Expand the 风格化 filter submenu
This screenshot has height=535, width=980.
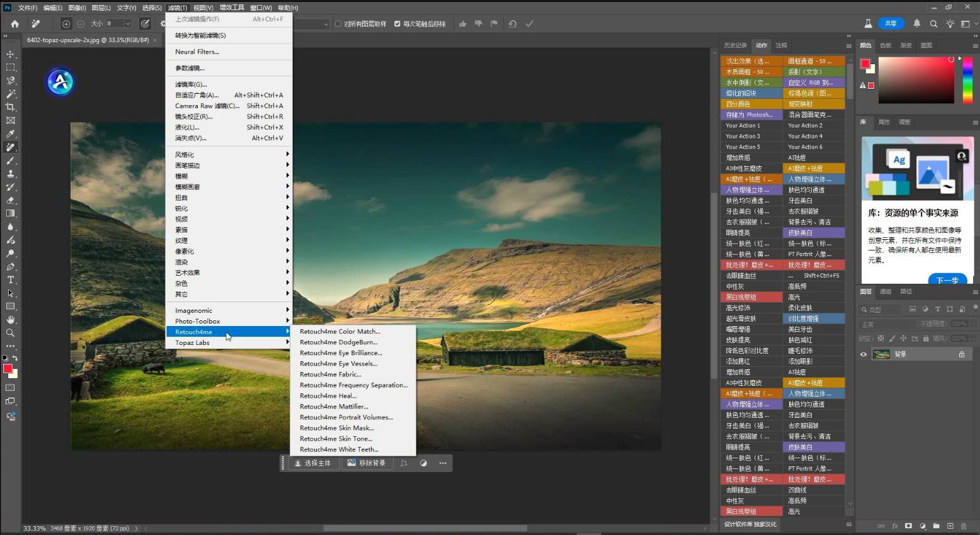[x=228, y=154]
